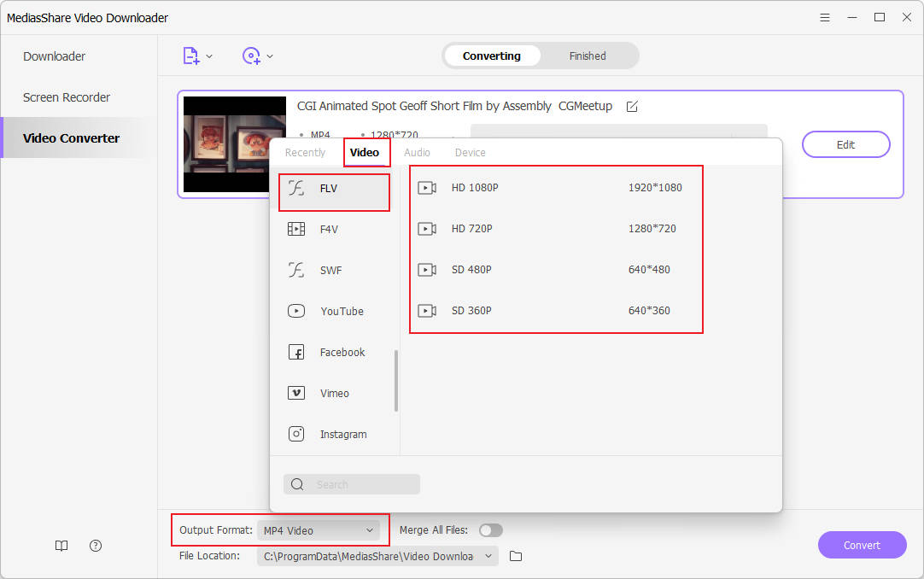This screenshot has height=579, width=924.
Task: Click the Load DVD disc icon
Action: [x=252, y=56]
